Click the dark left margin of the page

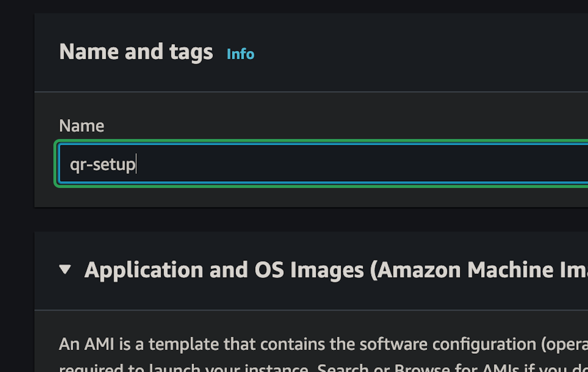click(17, 196)
